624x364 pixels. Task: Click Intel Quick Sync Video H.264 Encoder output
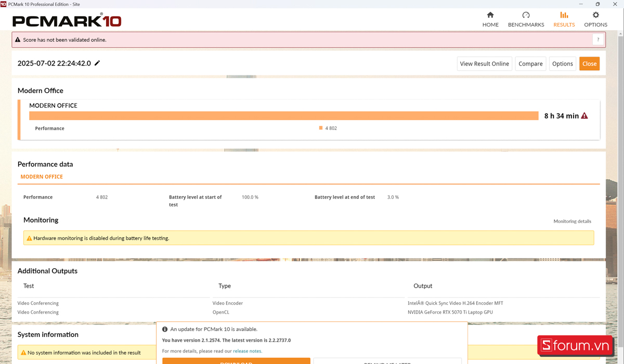(456, 303)
